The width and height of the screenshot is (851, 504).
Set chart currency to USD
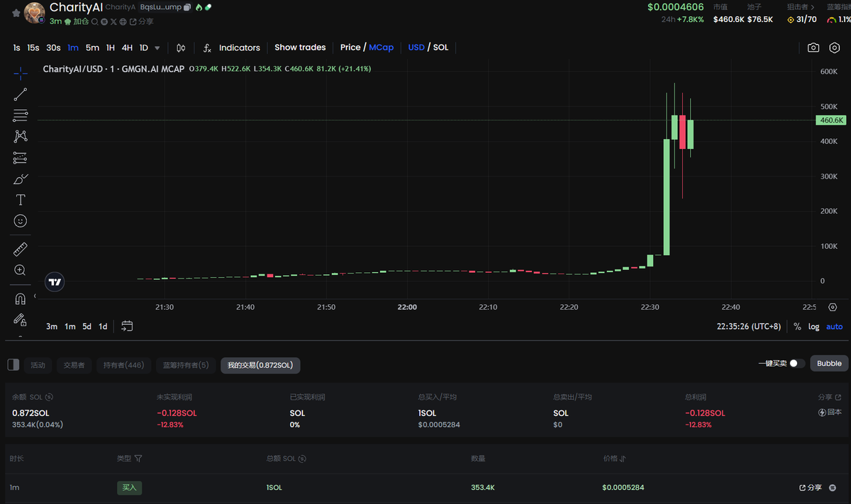click(416, 47)
